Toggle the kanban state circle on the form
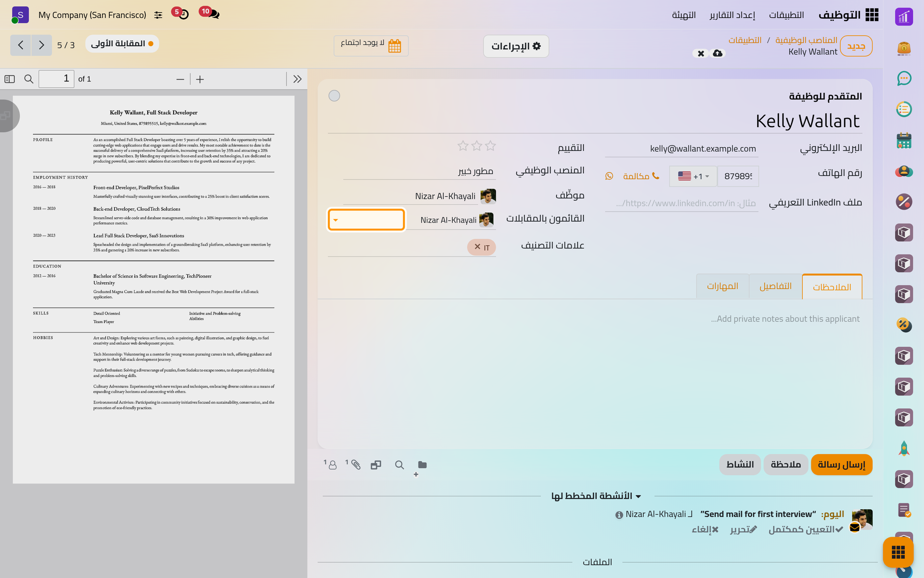Image resolution: width=924 pixels, height=578 pixels. coord(334,96)
